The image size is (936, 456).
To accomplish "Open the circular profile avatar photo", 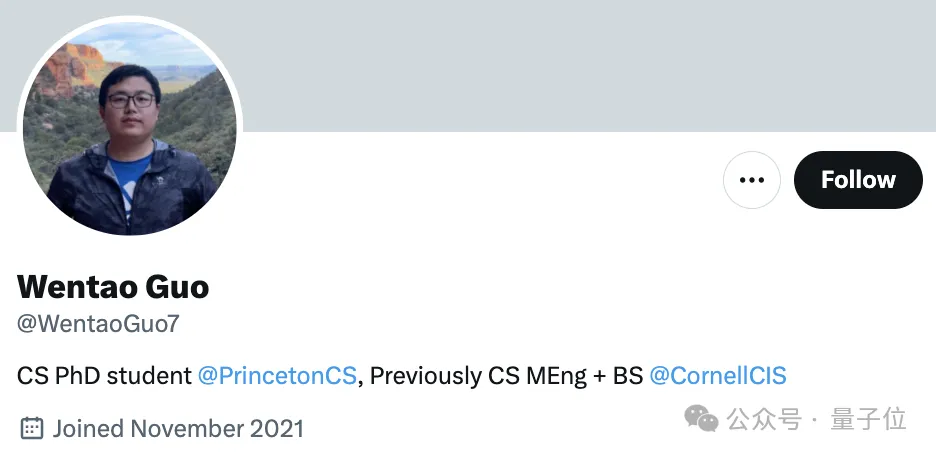I will pyautogui.click(x=130, y=128).
